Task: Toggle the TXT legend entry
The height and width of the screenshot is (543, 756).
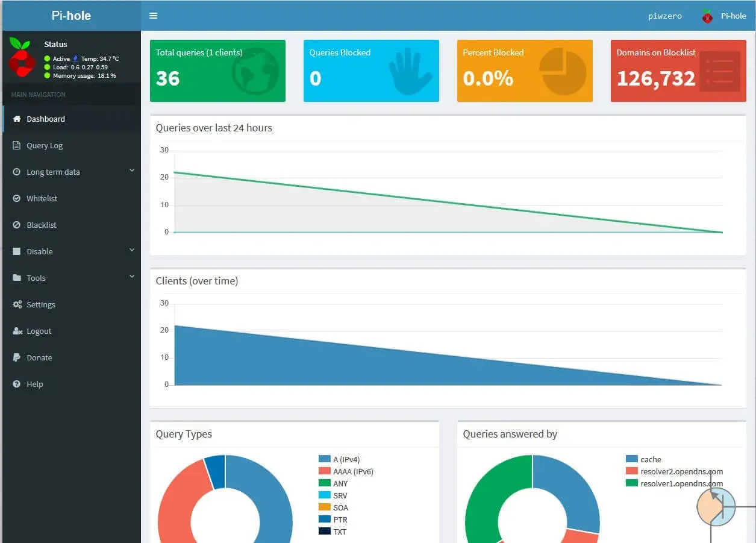Action: click(333, 532)
